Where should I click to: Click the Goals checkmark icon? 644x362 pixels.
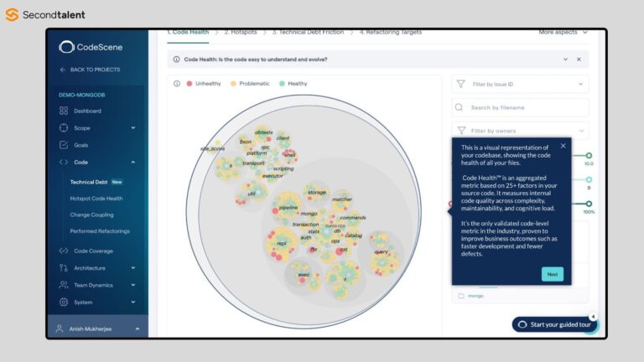click(x=63, y=145)
